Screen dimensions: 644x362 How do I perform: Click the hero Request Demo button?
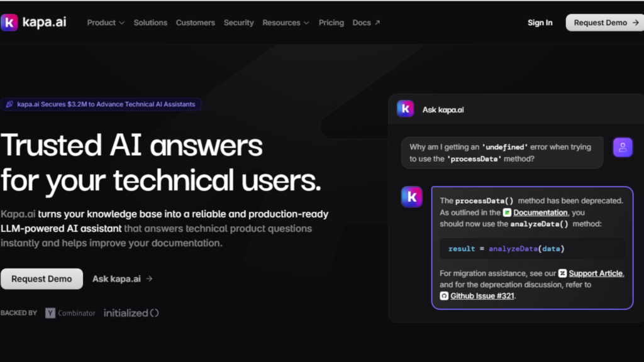42,278
